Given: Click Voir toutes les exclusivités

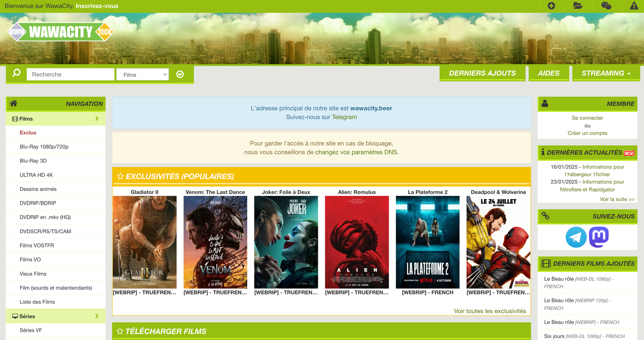Looking at the screenshot, I should point(490,311).
